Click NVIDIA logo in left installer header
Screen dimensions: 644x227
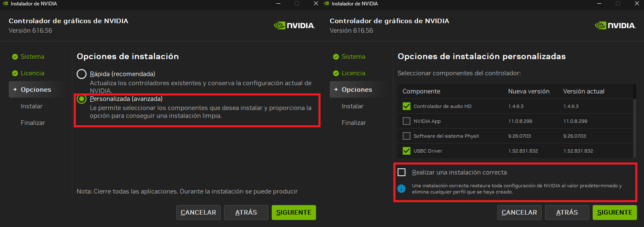(x=294, y=26)
